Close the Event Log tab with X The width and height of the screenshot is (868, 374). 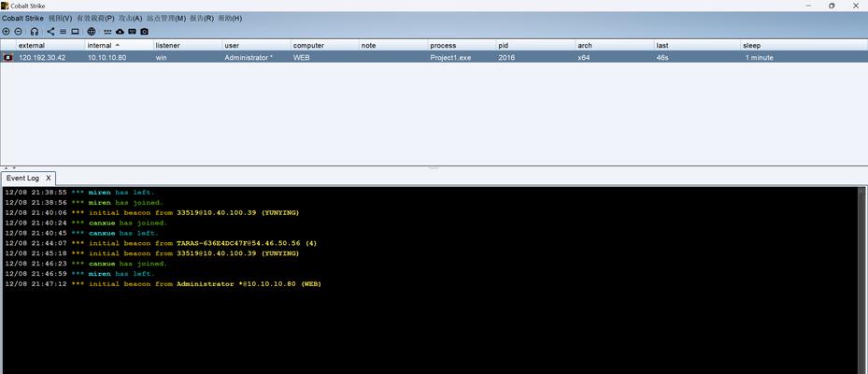tap(49, 178)
